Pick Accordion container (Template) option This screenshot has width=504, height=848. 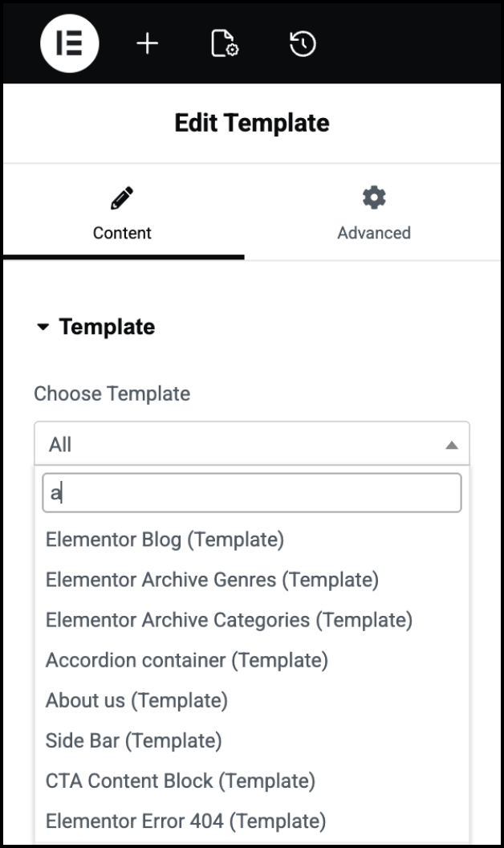187,660
